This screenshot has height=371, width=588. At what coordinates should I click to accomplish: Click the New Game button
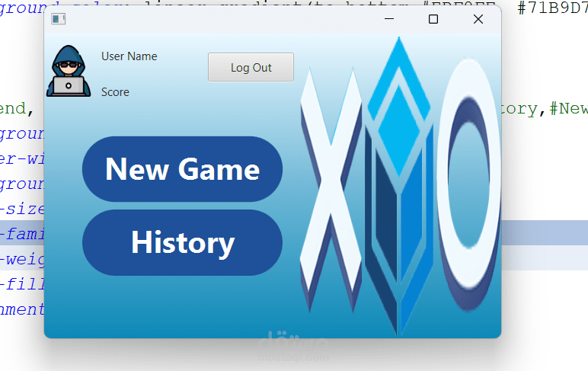pyautogui.click(x=182, y=169)
